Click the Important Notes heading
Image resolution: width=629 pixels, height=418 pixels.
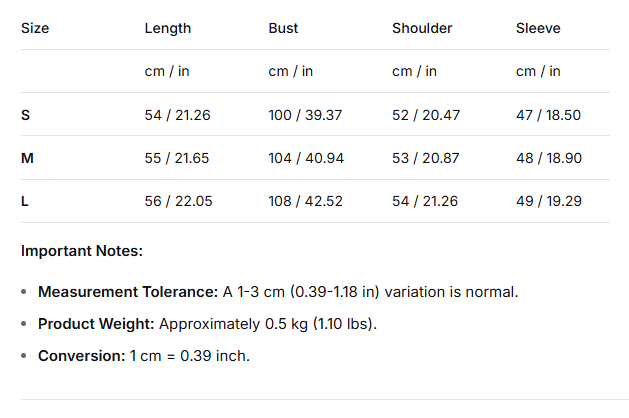pos(82,250)
